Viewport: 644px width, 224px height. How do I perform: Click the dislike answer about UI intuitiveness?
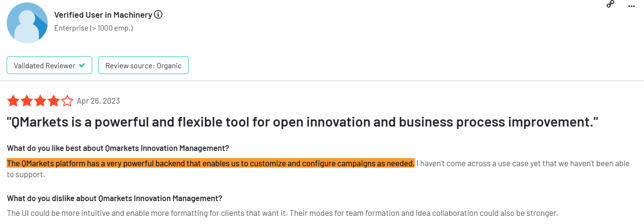pyautogui.click(x=282, y=213)
